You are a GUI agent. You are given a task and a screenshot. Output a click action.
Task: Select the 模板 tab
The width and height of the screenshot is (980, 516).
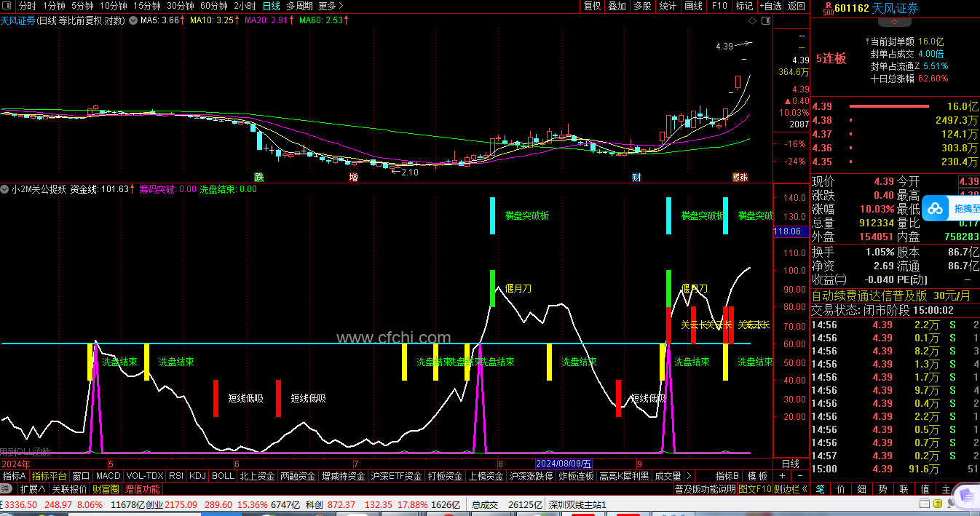(757, 476)
